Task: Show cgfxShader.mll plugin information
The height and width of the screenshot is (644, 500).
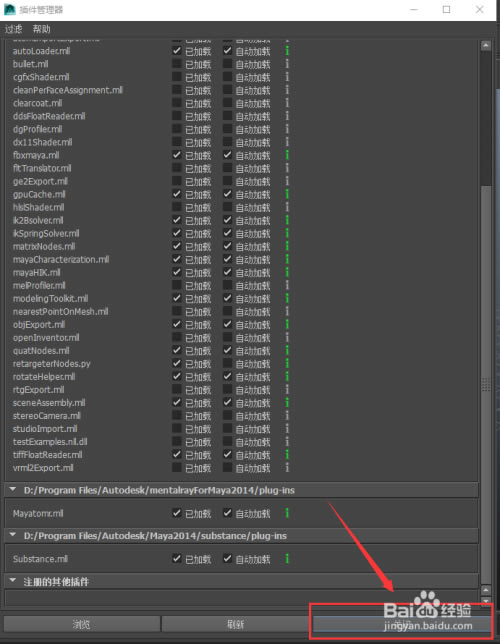Action: tap(287, 77)
